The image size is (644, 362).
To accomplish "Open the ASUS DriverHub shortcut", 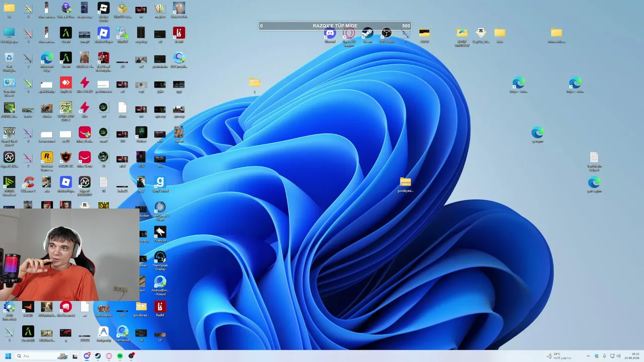I will (9, 311).
